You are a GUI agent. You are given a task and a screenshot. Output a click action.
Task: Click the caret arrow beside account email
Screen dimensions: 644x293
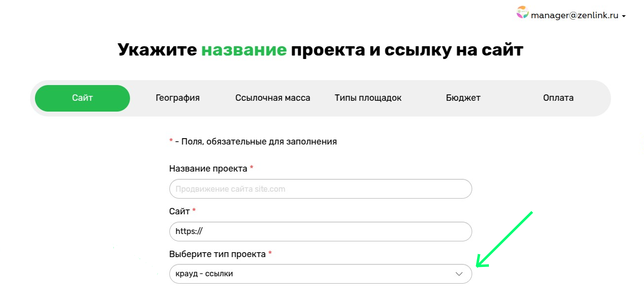click(624, 16)
